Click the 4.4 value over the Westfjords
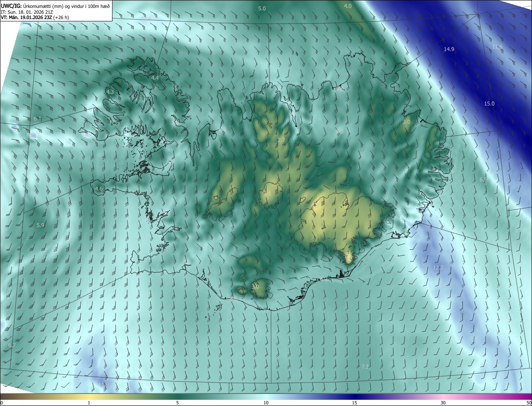Screen dimensions: 532x406 [x=155, y=78]
